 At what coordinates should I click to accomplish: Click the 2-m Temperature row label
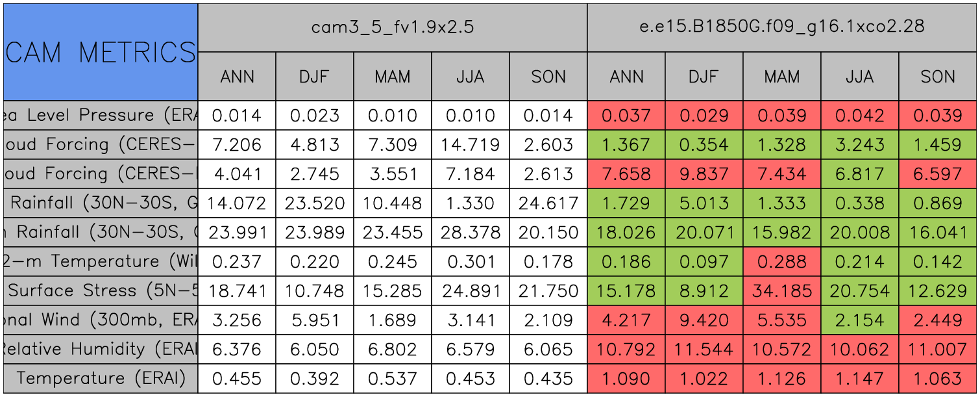tap(101, 261)
